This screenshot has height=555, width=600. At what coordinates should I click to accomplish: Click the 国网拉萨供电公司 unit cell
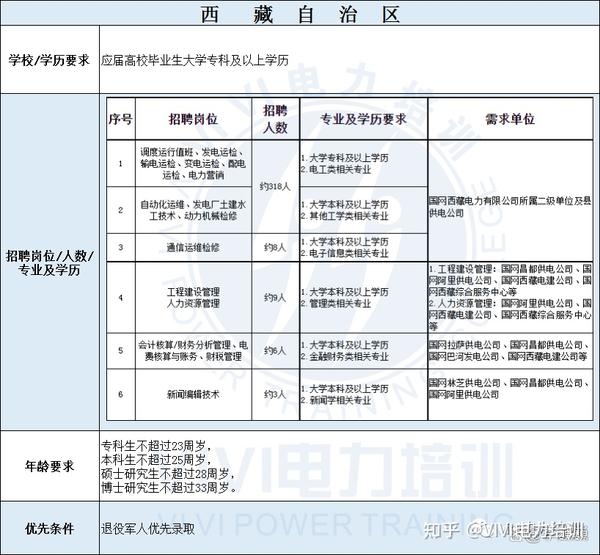point(510,351)
